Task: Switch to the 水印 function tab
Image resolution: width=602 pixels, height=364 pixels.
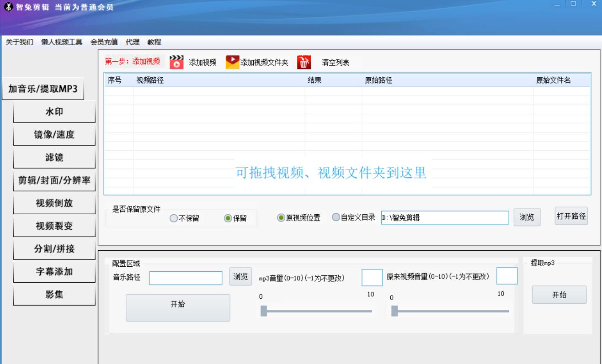Action: 54,112
